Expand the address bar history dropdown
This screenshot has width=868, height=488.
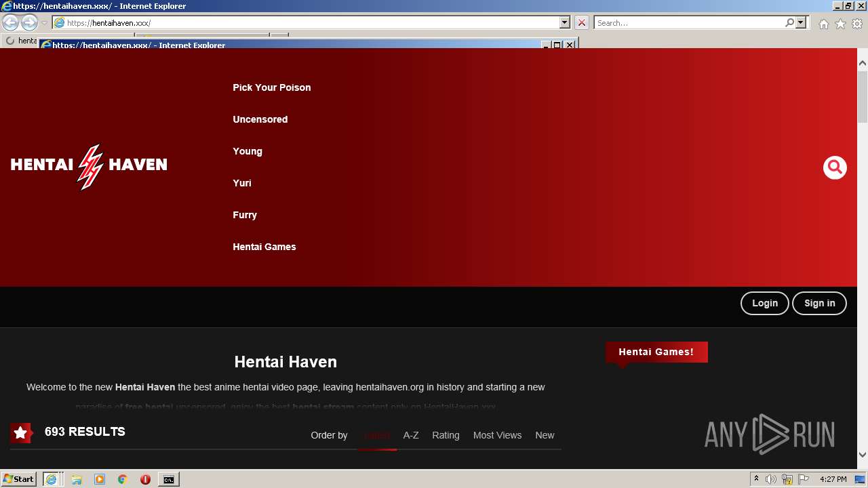point(565,23)
